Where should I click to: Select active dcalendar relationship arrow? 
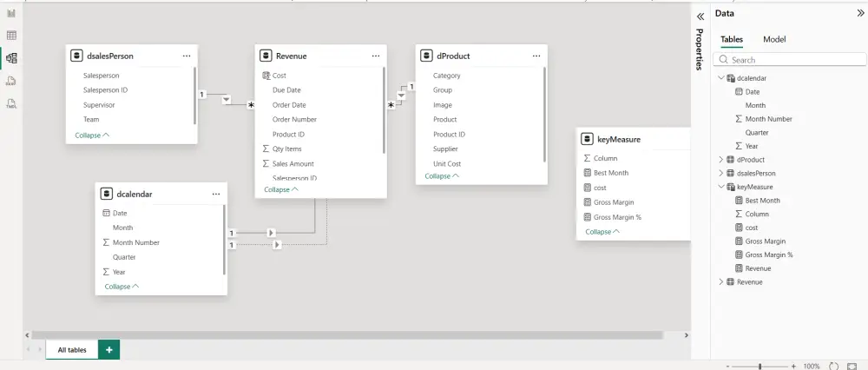[x=271, y=233]
